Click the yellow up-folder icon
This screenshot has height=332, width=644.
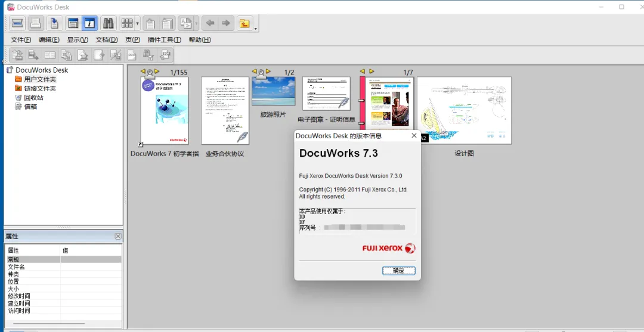click(x=245, y=23)
